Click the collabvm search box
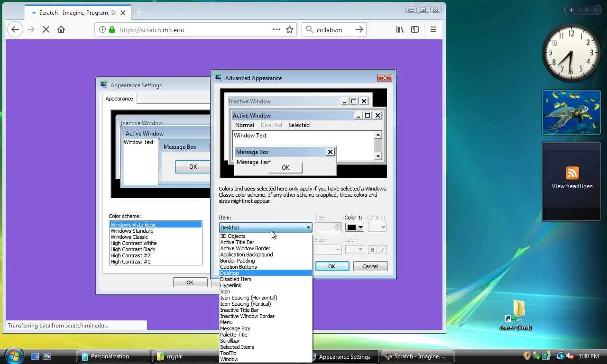 click(x=334, y=29)
